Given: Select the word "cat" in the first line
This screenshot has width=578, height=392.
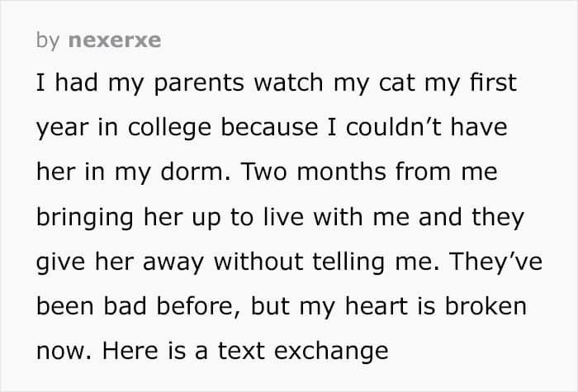Looking at the screenshot, I should pos(397,83).
